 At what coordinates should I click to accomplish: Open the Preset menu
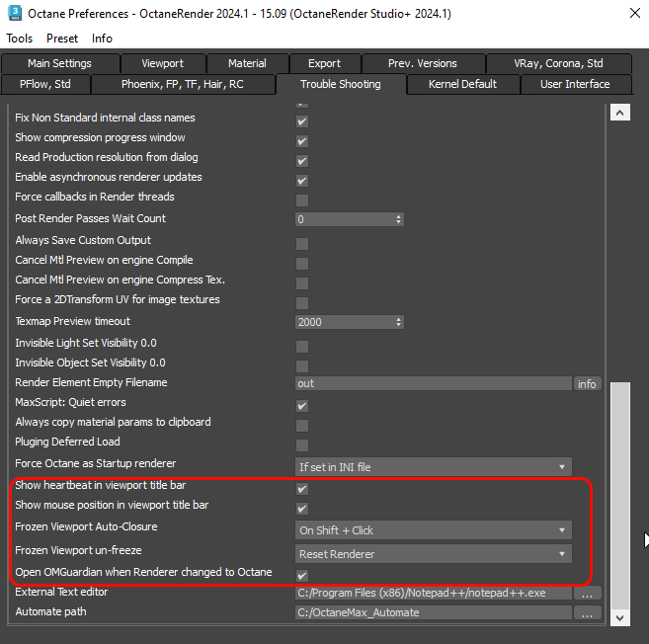pos(62,39)
